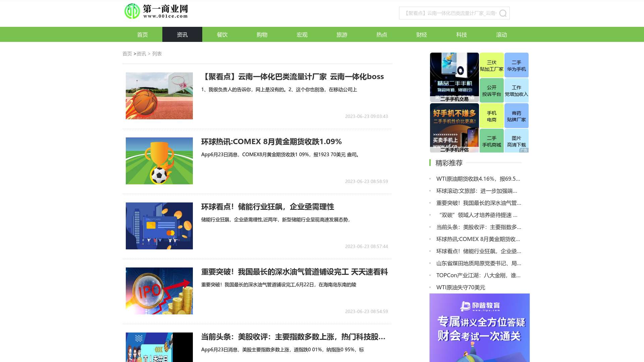Open the trophy thumbnail of COMEX article
The image size is (644, 362).
159,161
